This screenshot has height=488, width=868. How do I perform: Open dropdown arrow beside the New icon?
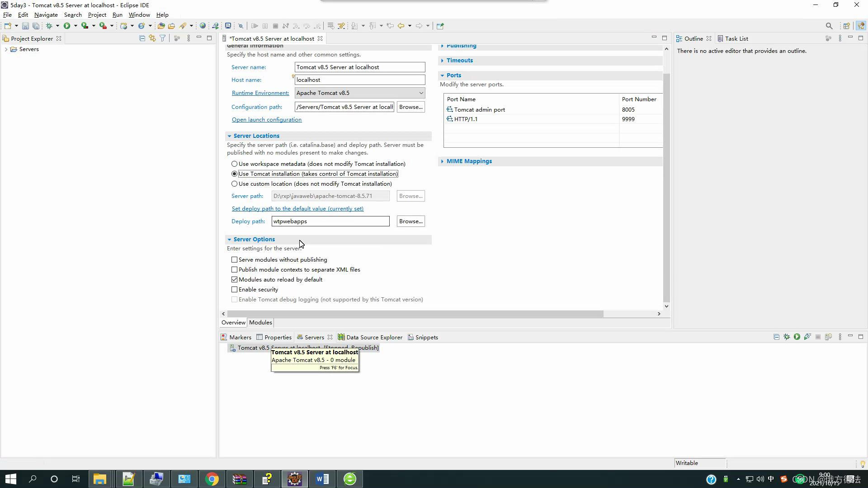tap(16, 26)
